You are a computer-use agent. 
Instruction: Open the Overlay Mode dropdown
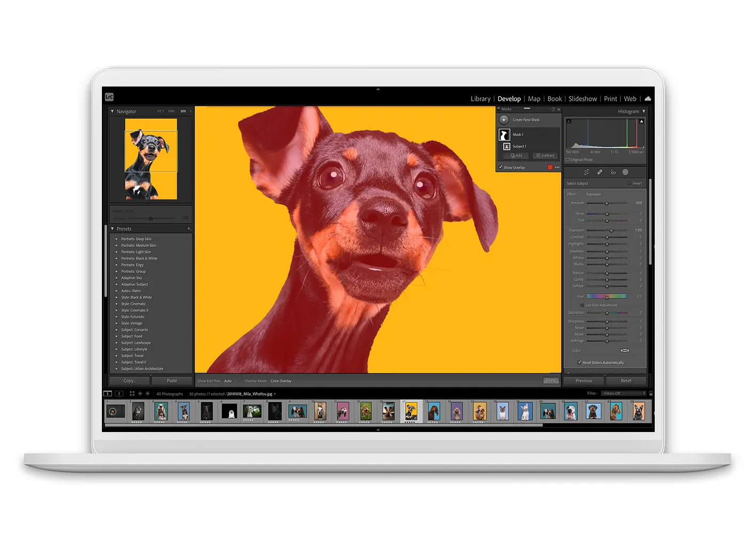click(282, 381)
